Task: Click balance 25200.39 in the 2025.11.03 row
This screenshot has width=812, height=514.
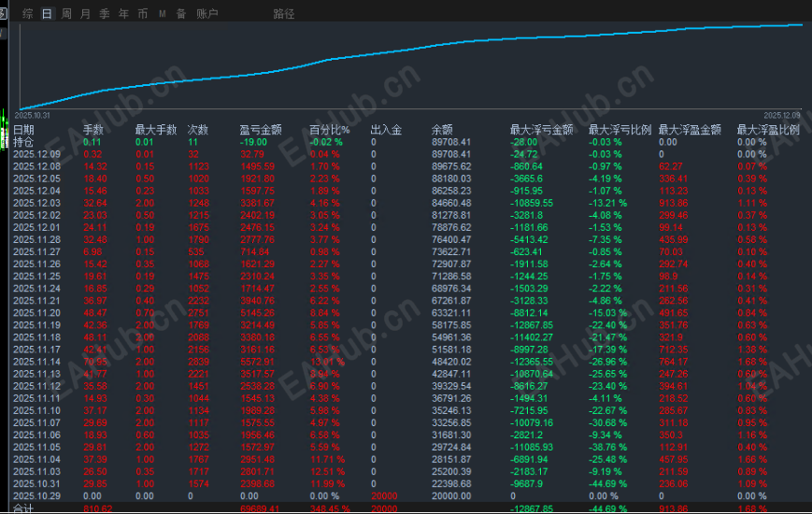Action: tap(451, 472)
